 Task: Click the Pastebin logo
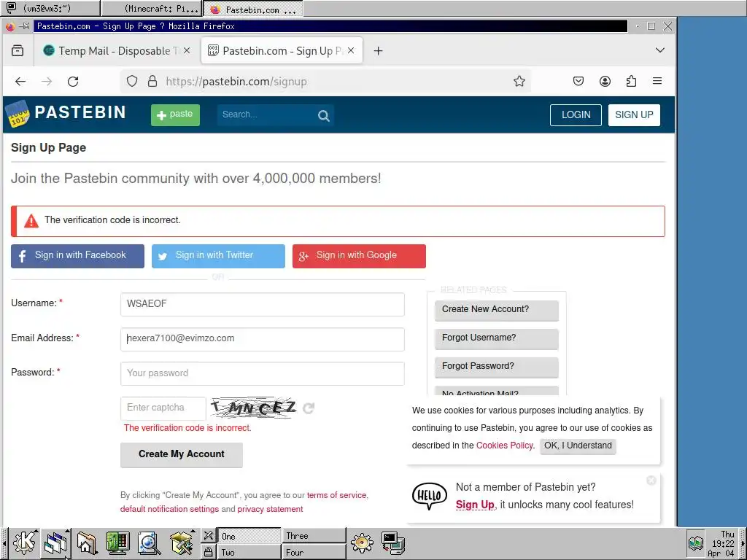pos(66,113)
